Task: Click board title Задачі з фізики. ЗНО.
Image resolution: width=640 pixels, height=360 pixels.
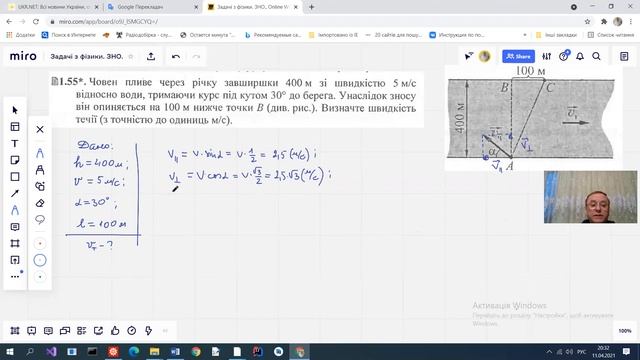Action: pyautogui.click(x=87, y=57)
